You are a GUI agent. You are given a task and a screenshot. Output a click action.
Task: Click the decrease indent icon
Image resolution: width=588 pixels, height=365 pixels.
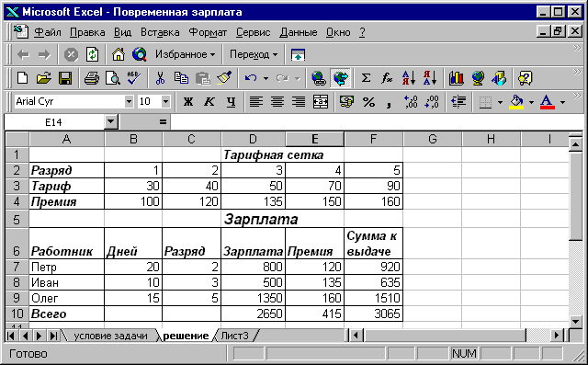tap(458, 102)
